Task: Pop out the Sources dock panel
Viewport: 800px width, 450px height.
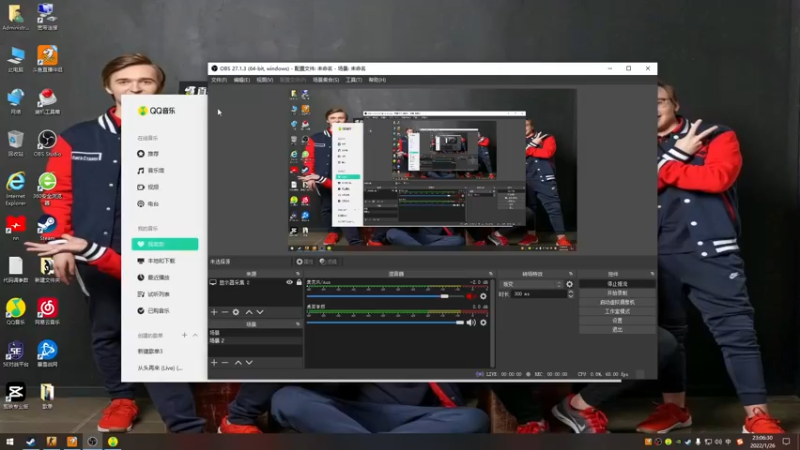Action: pos(298,274)
